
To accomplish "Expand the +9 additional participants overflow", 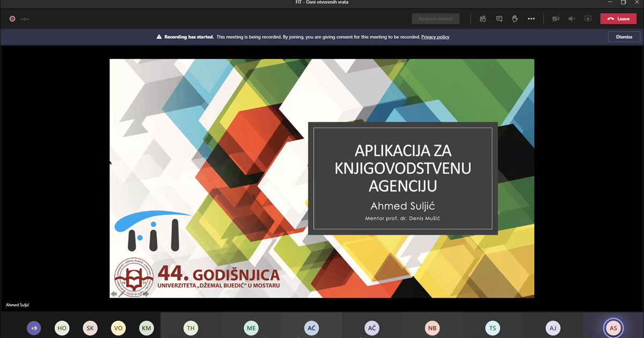I will pos(34,328).
